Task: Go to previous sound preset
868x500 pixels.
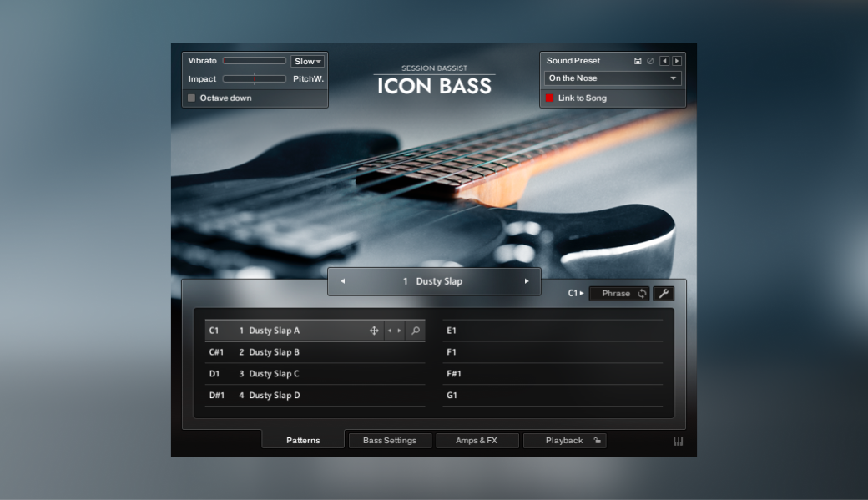Action: pos(664,61)
